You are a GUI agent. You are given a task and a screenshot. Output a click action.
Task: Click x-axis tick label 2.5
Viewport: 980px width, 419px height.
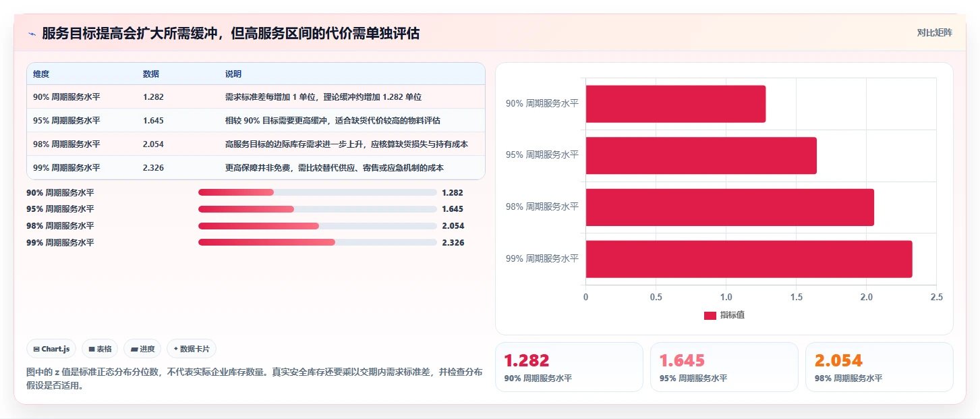tap(936, 297)
